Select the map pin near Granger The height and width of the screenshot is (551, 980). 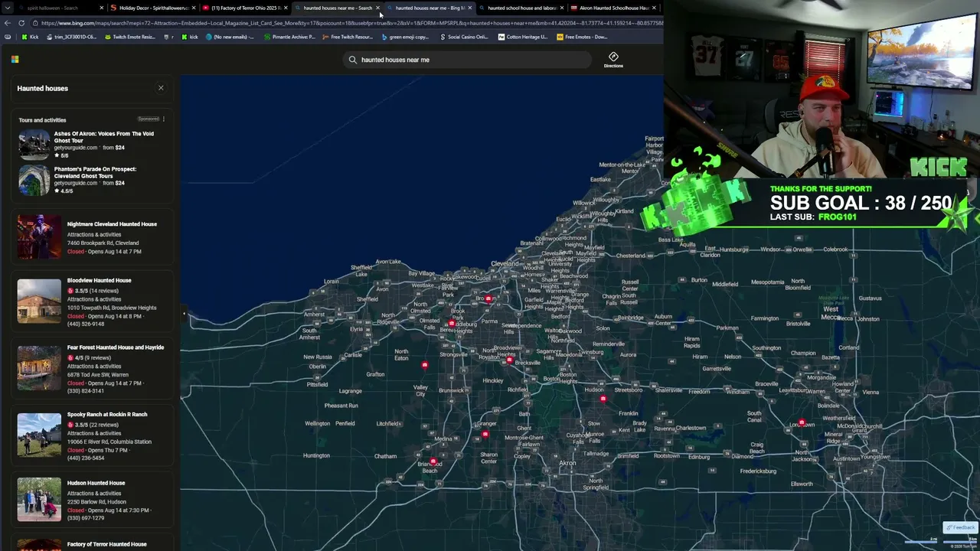tap(485, 435)
